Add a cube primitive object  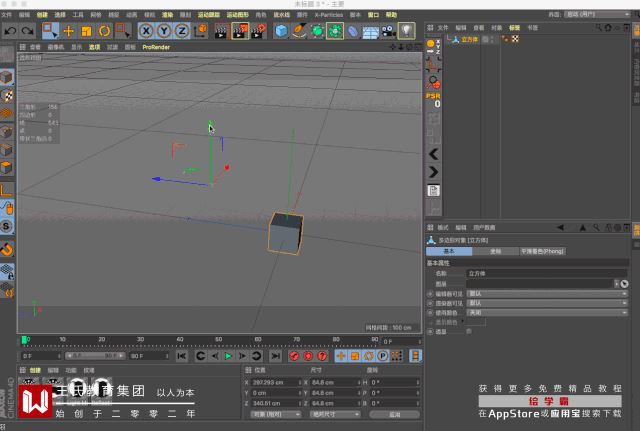(281, 31)
